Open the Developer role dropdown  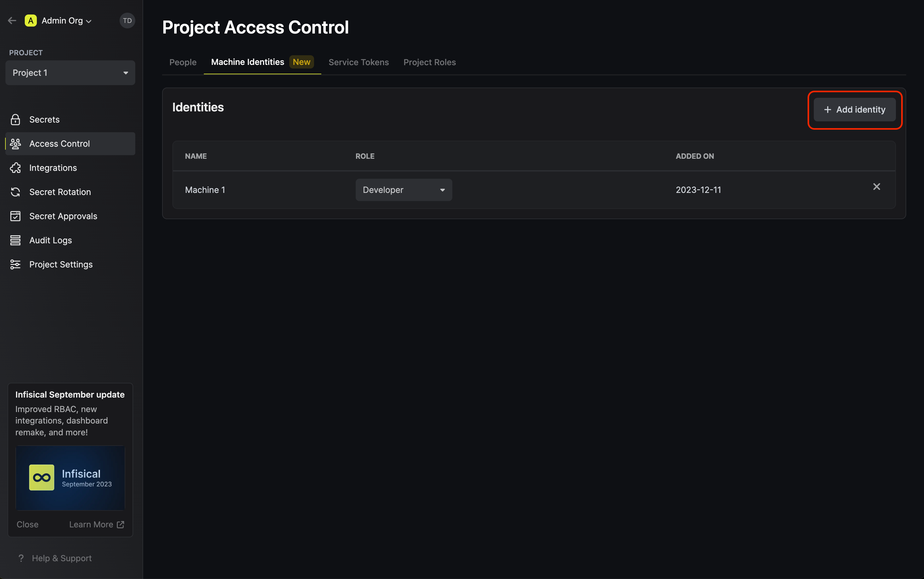pyautogui.click(x=403, y=190)
